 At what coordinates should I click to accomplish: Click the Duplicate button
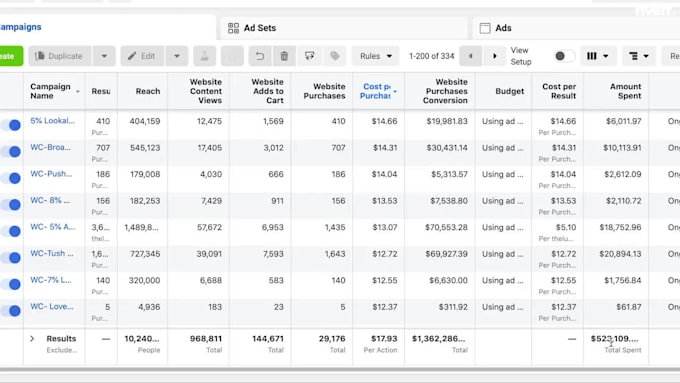click(60, 56)
